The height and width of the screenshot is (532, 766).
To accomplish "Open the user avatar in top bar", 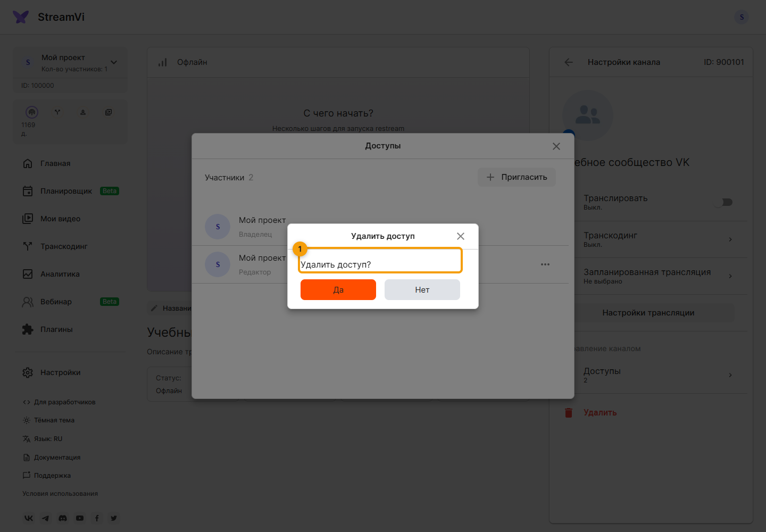I will [x=742, y=17].
